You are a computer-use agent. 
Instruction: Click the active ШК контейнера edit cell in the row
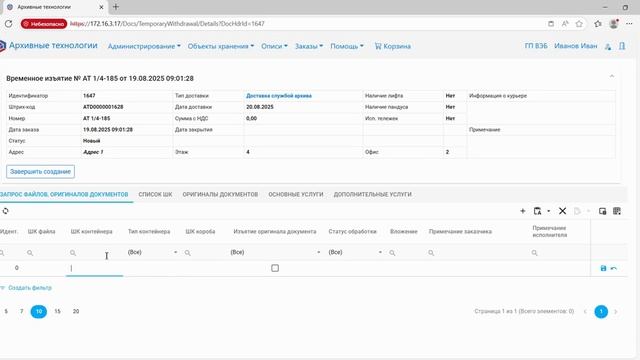95,268
